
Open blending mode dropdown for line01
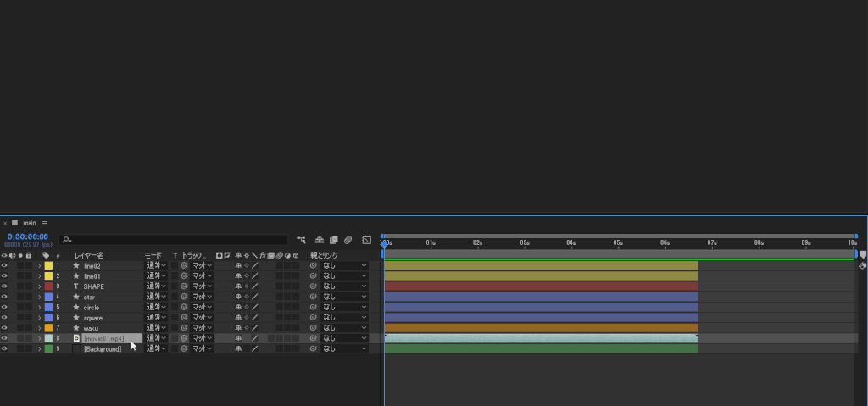coord(156,275)
